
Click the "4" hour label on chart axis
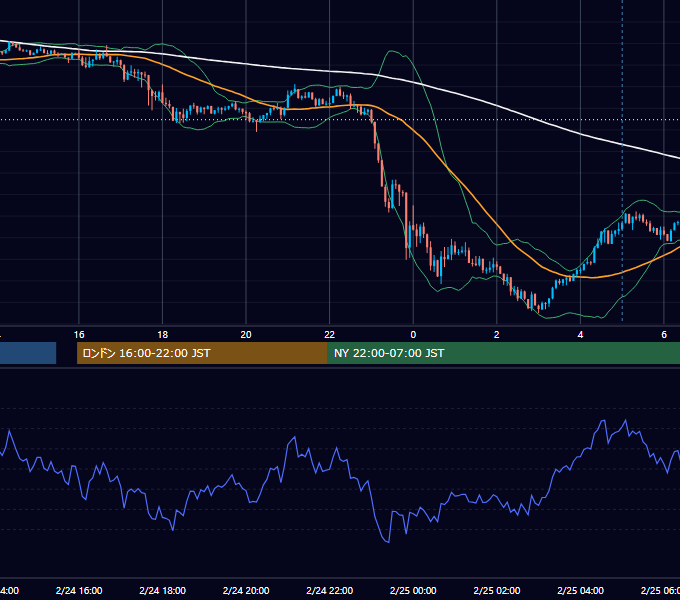coord(580,335)
